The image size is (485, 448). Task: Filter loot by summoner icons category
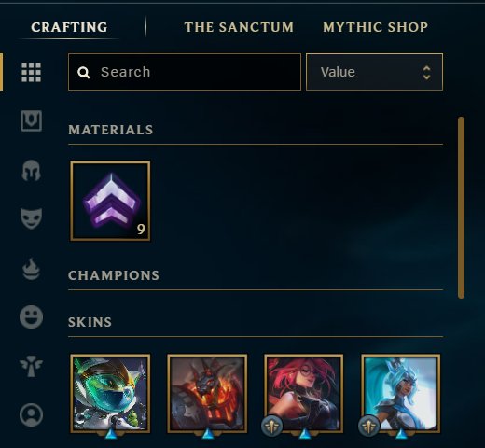pyautogui.click(x=31, y=414)
